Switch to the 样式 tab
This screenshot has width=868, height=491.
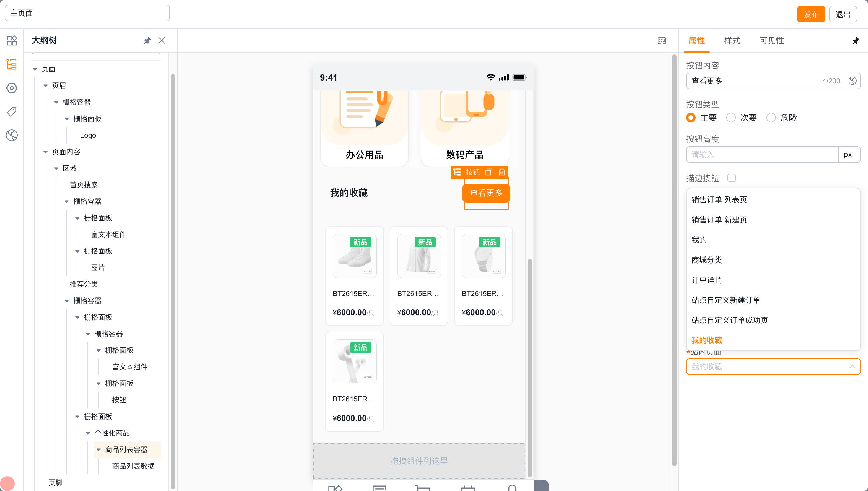[x=732, y=41]
